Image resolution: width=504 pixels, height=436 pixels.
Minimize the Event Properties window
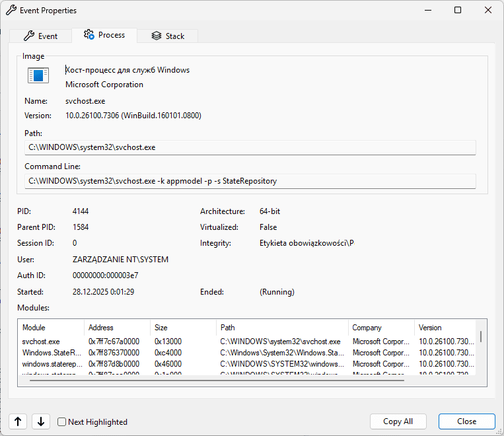pos(428,11)
